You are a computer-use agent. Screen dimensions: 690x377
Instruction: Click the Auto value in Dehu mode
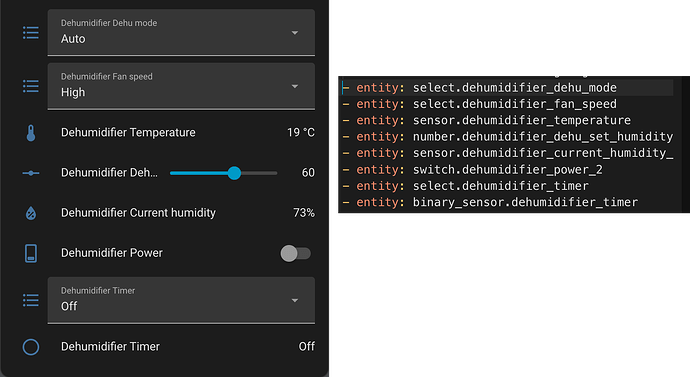(x=73, y=39)
